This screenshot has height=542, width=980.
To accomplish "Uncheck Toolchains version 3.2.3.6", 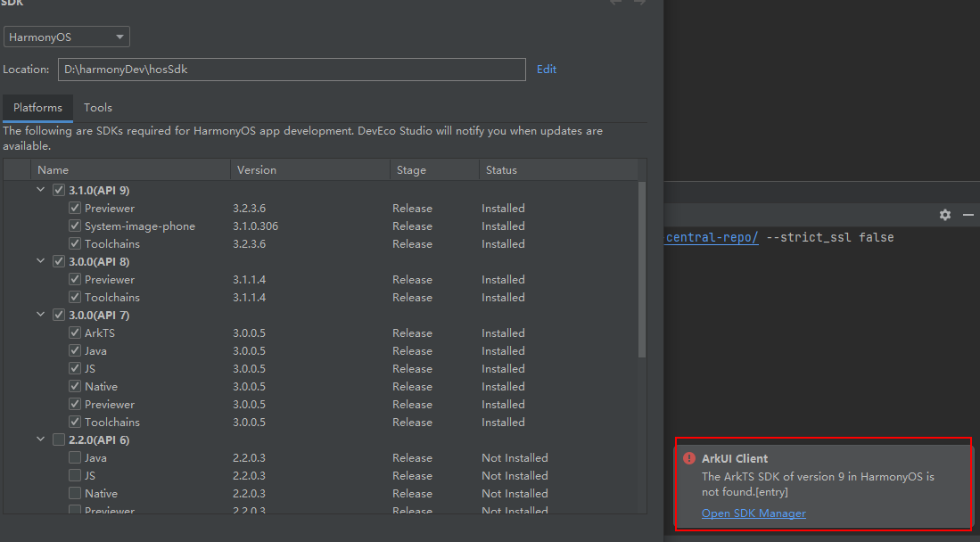I will tap(75, 243).
